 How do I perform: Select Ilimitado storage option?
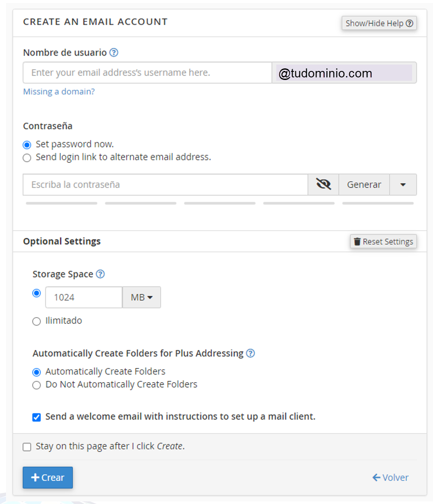coord(37,321)
